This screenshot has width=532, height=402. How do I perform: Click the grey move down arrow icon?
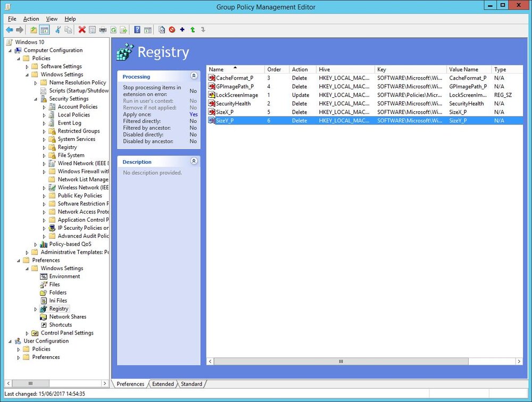(x=203, y=30)
